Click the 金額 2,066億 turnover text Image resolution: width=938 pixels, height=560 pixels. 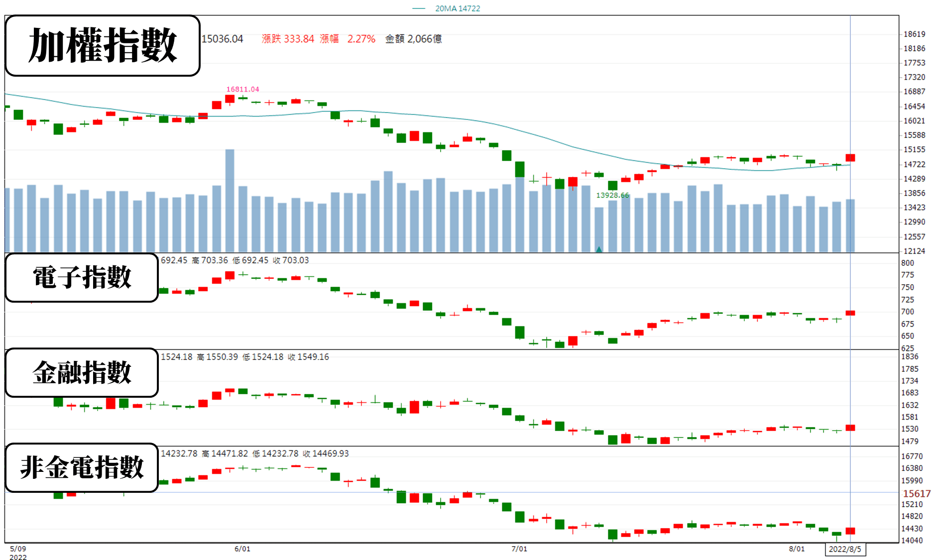[413, 39]
